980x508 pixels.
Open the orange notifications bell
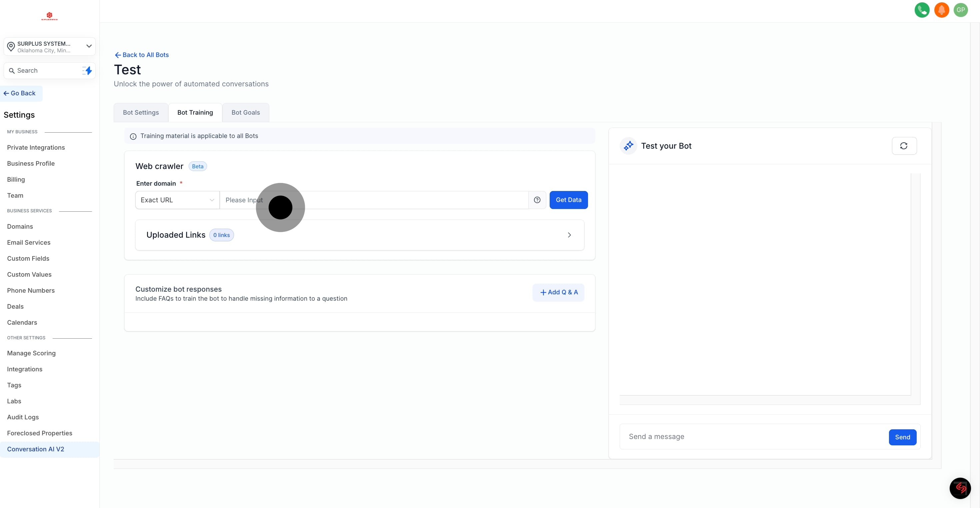(x=941, y=10)
